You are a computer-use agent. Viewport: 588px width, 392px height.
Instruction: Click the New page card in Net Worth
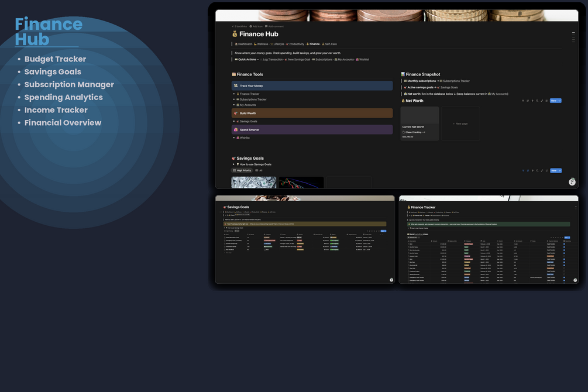click(x=460, y=123)
